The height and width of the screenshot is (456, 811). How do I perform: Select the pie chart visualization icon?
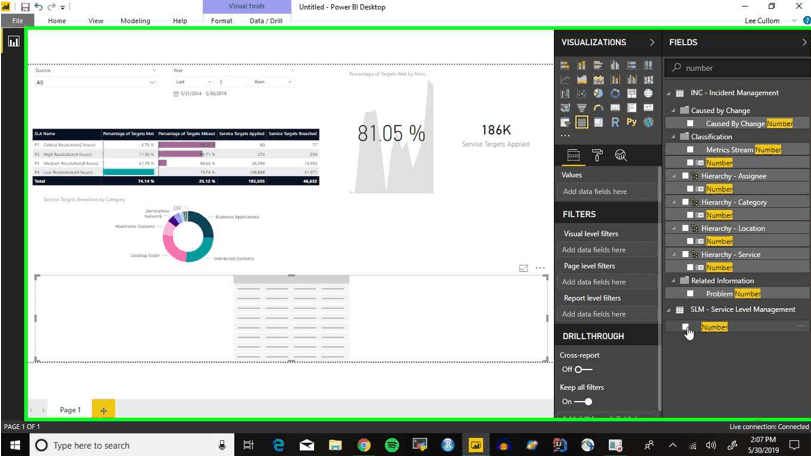(598, 94)
